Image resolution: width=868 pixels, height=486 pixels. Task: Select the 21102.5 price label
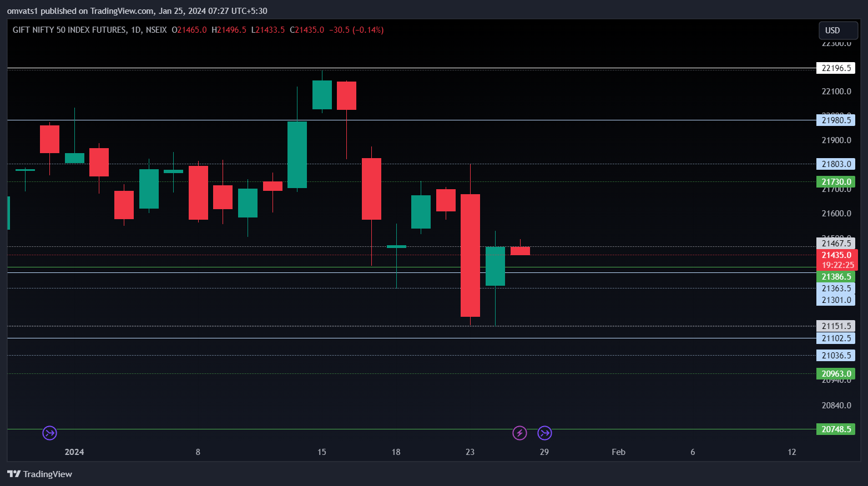836,338
